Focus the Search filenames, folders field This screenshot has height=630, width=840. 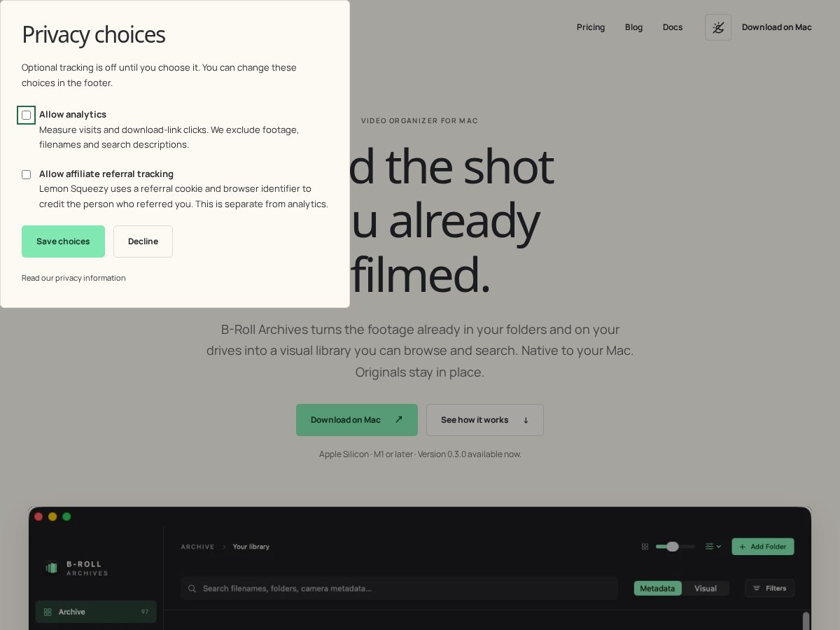pyautogui.click(x=399, y=589)
